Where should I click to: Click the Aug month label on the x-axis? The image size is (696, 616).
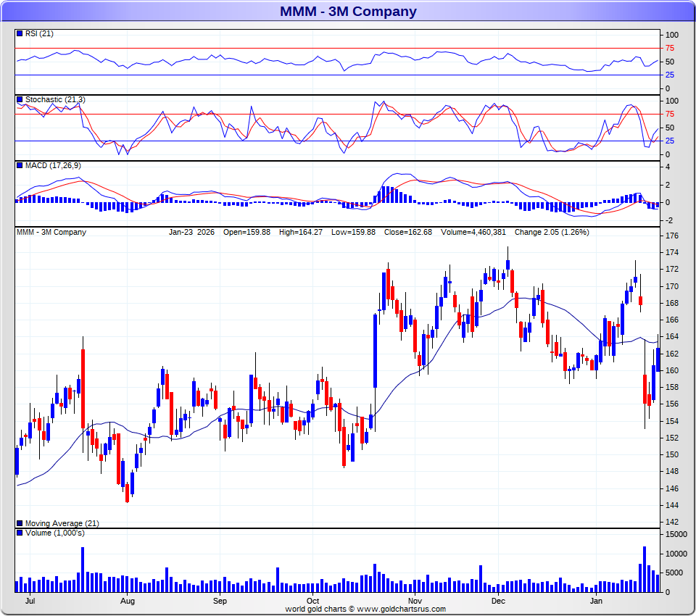click(x=128, y=601)
